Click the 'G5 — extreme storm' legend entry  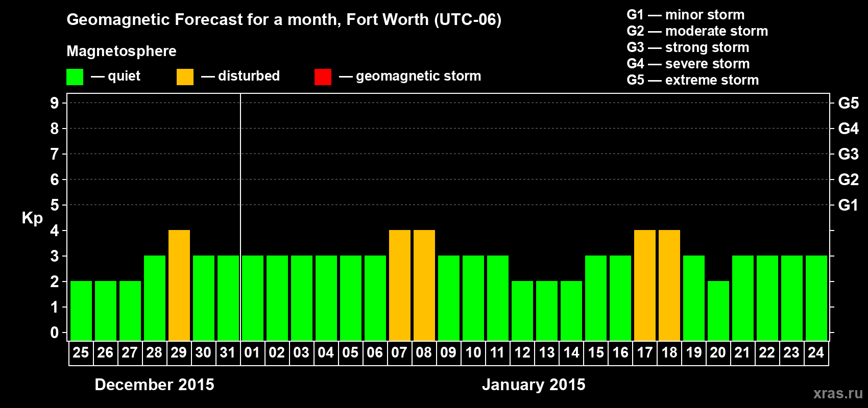pyautogui.click(x=692, y=80)
